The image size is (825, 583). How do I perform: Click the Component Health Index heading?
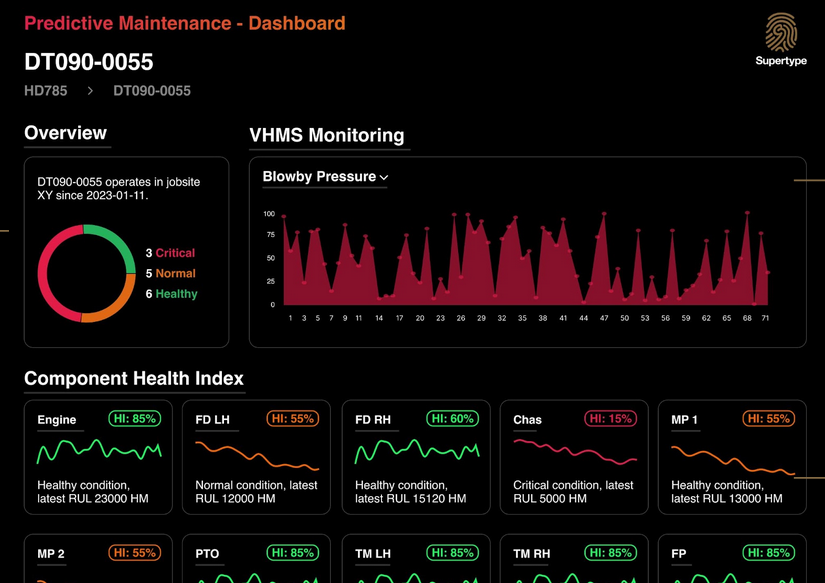pos(134,378)
